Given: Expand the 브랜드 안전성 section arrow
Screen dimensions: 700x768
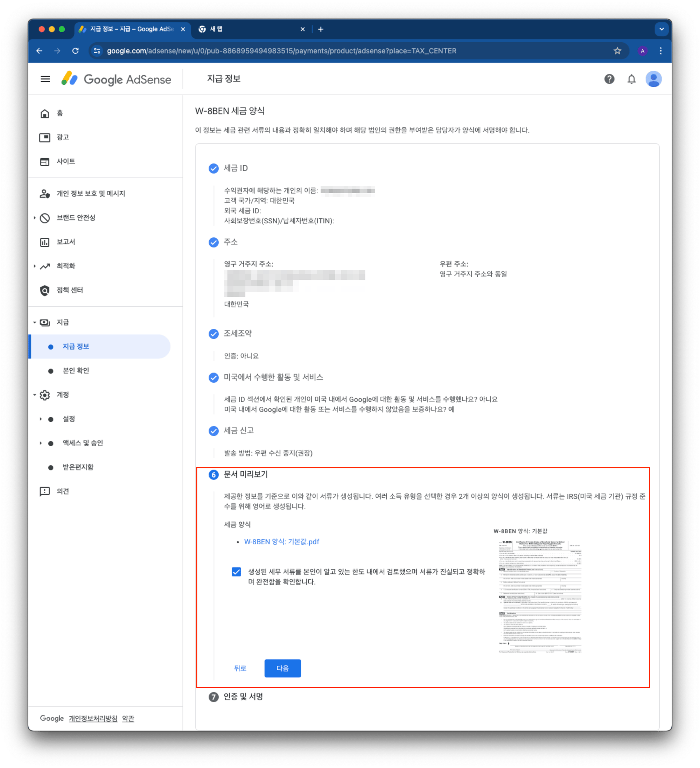Looking at the screenshot, I should pos(35,218).
